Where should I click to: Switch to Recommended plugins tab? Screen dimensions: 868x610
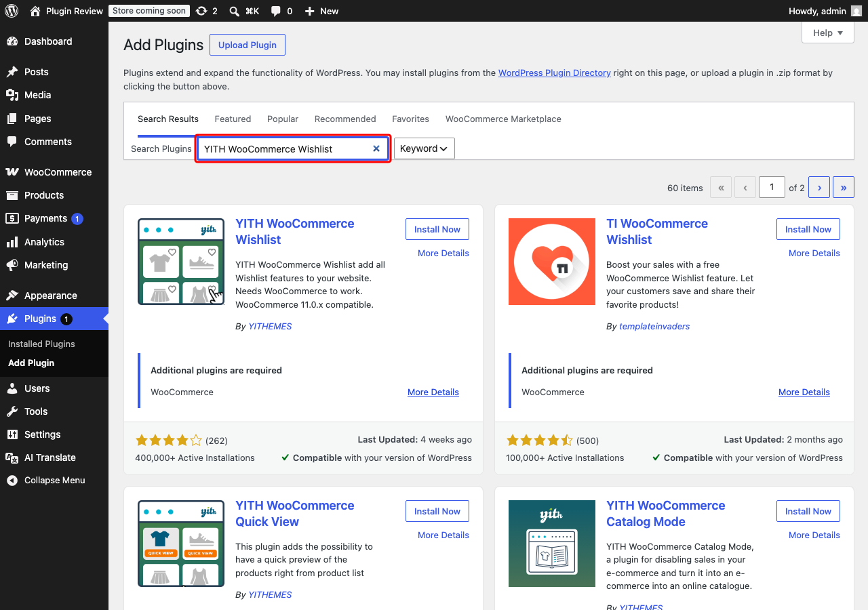(345, 119)
